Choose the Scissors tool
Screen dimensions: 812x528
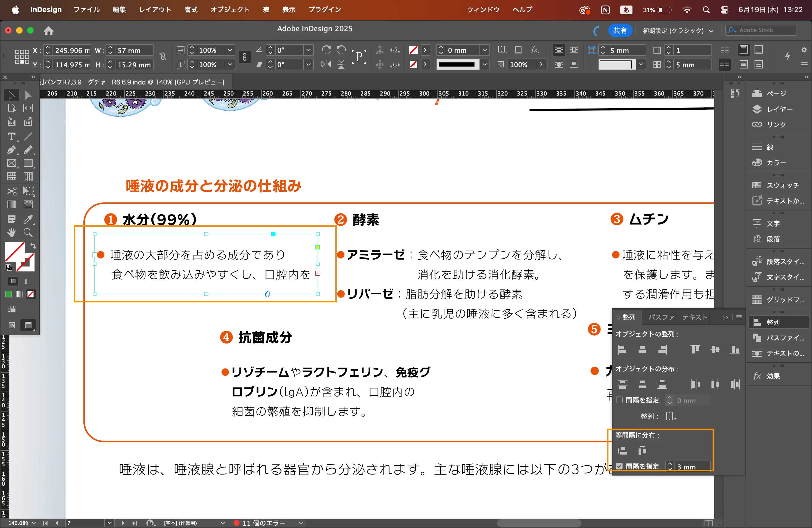click(x=11, y=191)
